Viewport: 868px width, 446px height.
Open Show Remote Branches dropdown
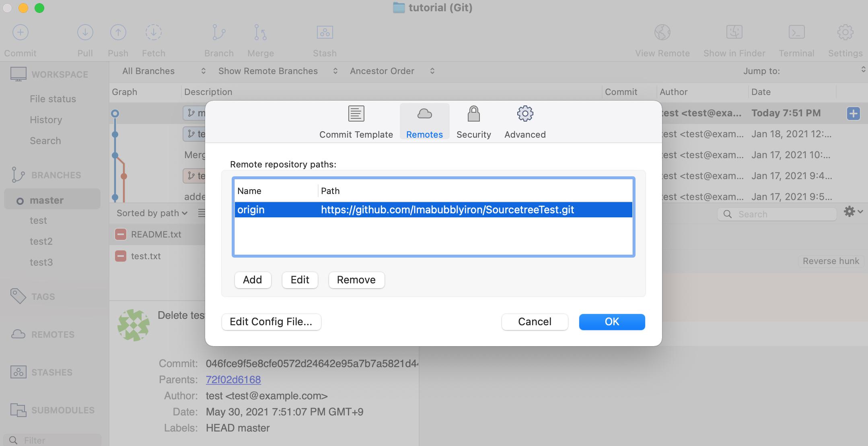pyautogui.click(x=278, y=71)
